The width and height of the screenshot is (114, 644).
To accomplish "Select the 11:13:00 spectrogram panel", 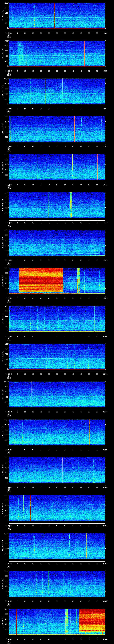I will pos(57,470).
